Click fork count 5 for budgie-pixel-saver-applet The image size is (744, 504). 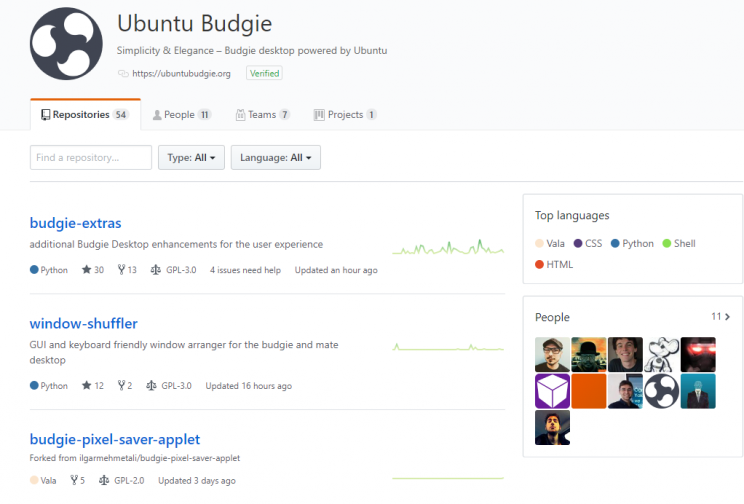pos(78,481)
